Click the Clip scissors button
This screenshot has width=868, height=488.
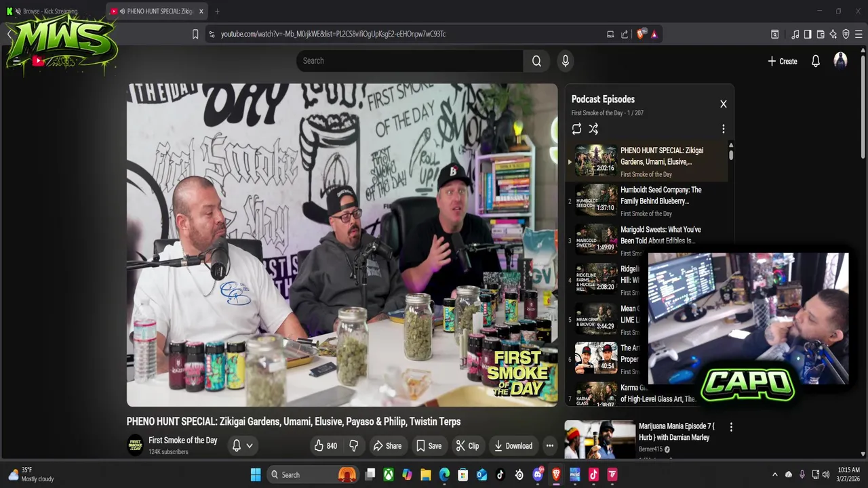(x=467, y=446)
